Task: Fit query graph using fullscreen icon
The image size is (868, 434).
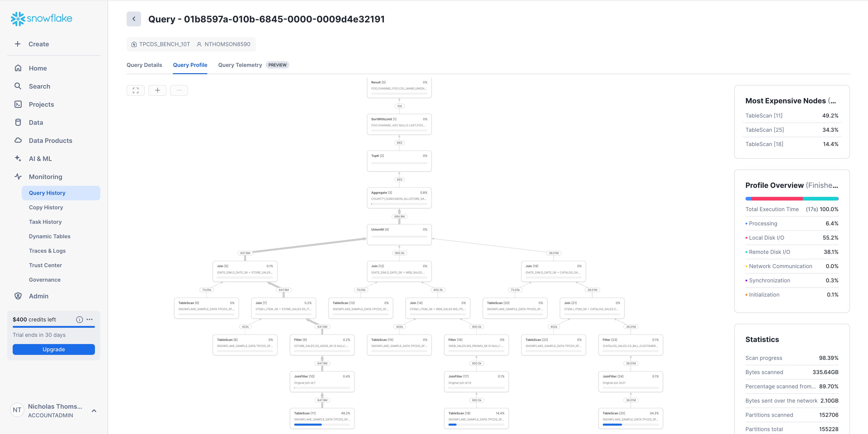Action: [x=135, y=90]
